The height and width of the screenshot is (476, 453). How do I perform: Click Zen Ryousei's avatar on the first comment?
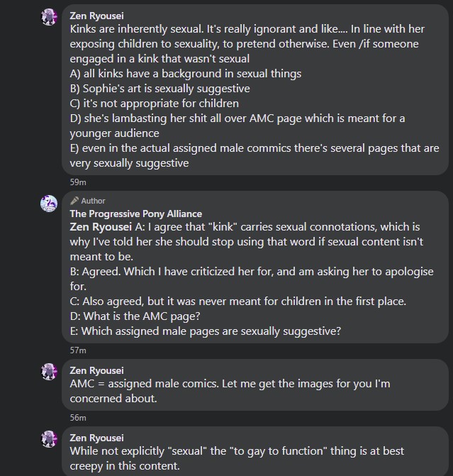(x=49, y=17)
